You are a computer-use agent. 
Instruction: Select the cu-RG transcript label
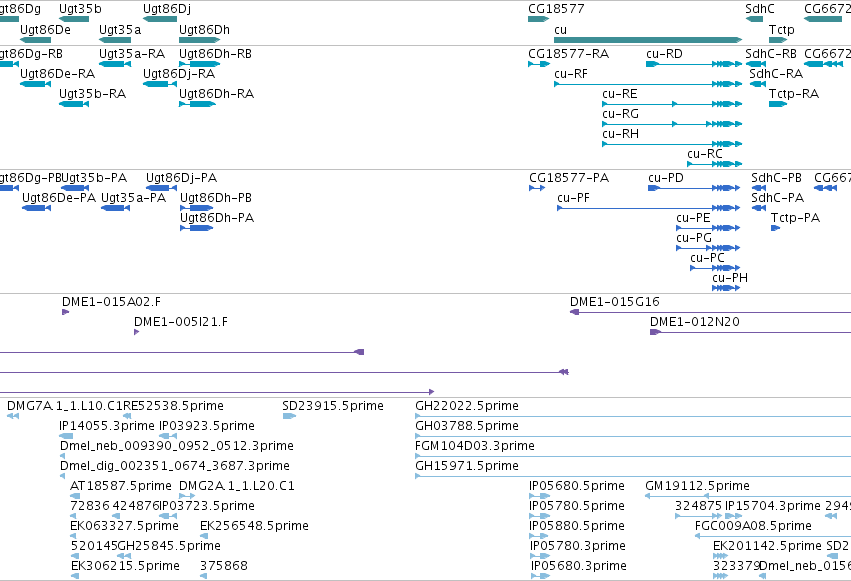click(x=620, y=114)
